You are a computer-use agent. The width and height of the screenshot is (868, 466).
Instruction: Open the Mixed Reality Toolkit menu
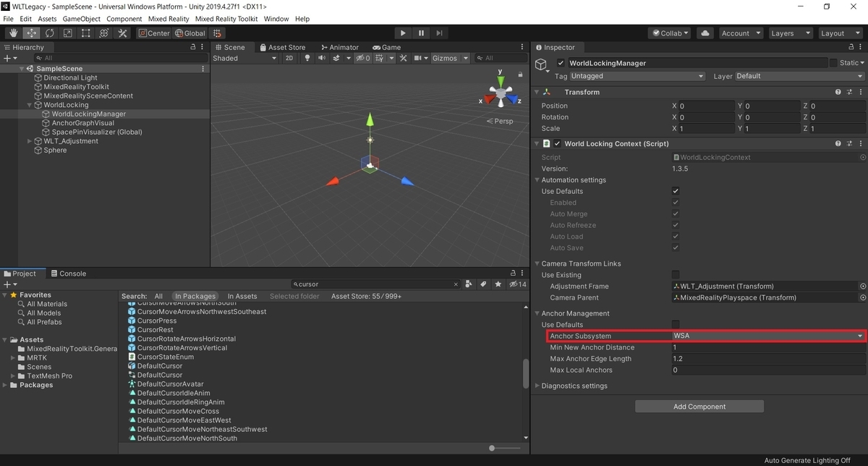[226, 19]
